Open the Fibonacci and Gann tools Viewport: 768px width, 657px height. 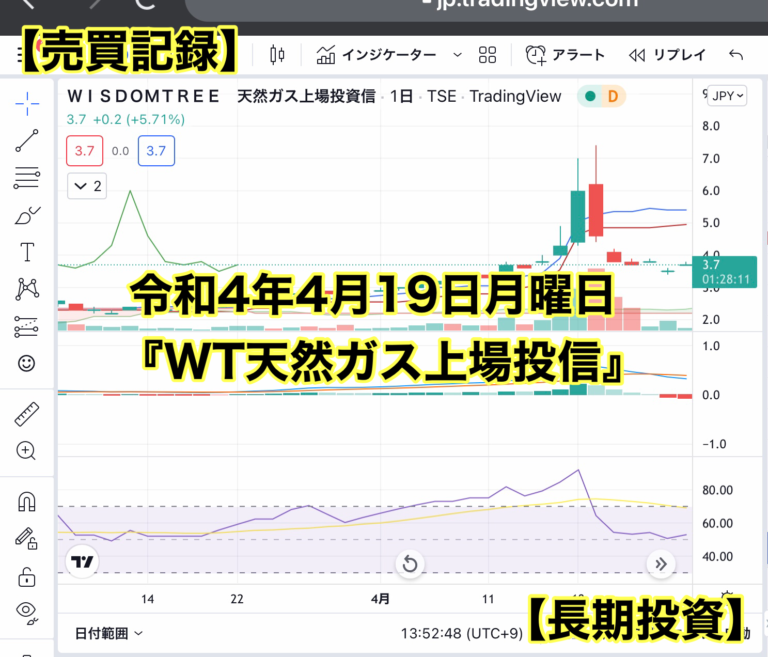tap(27, 178)
